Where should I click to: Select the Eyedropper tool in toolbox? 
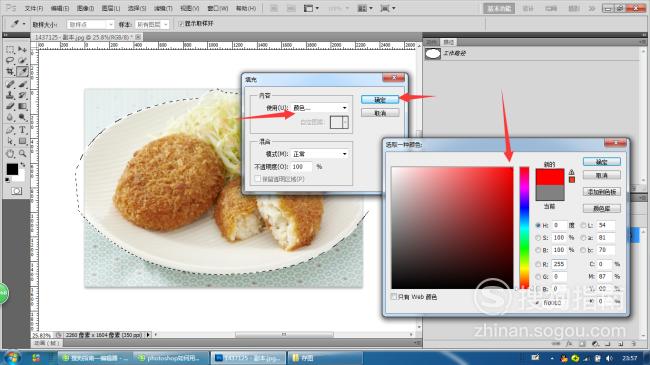(22, 72)
